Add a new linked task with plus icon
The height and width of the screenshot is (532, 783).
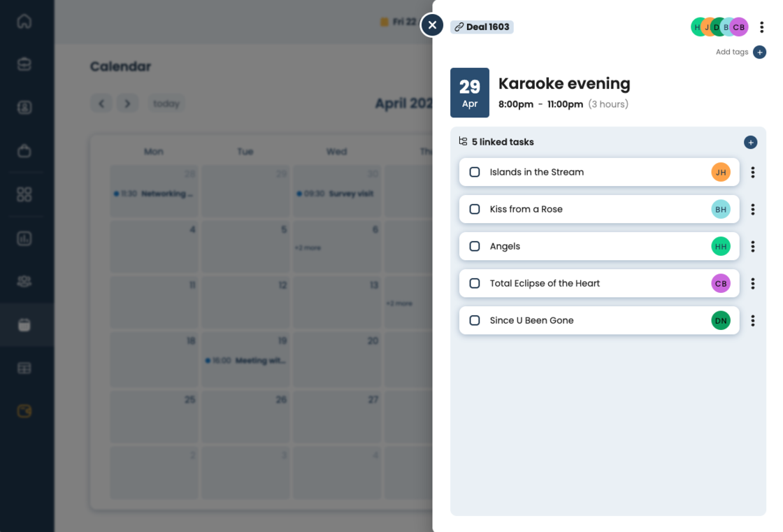click(750, 143)
